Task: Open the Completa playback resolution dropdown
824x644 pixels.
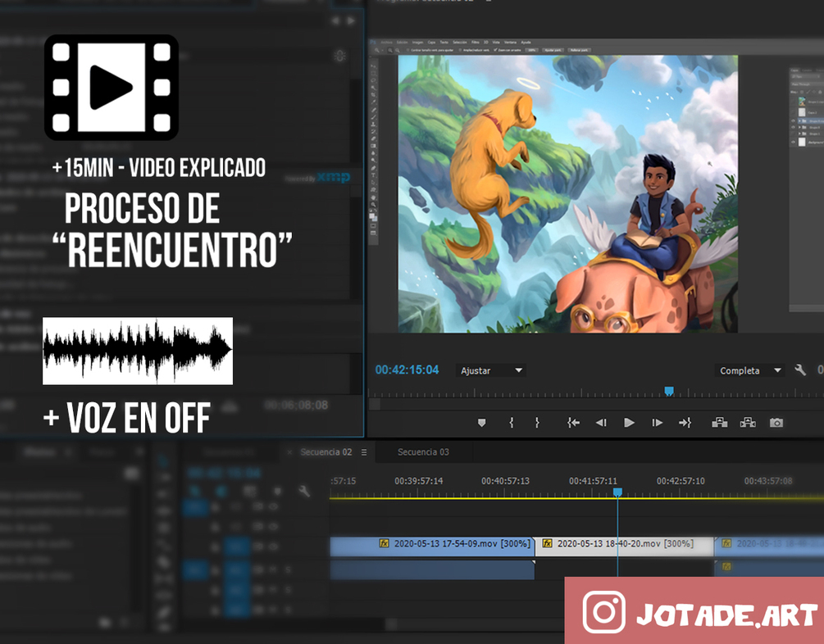Action: 749,370
